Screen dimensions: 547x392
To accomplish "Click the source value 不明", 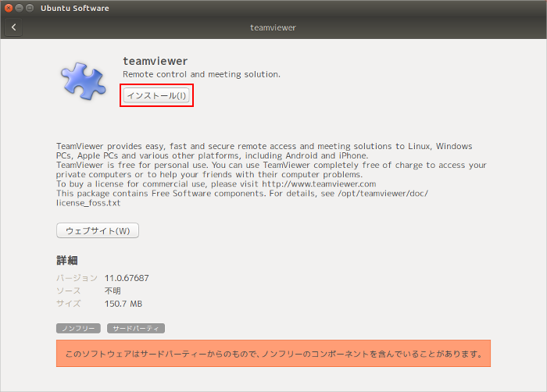I will [x=113, y=290].
